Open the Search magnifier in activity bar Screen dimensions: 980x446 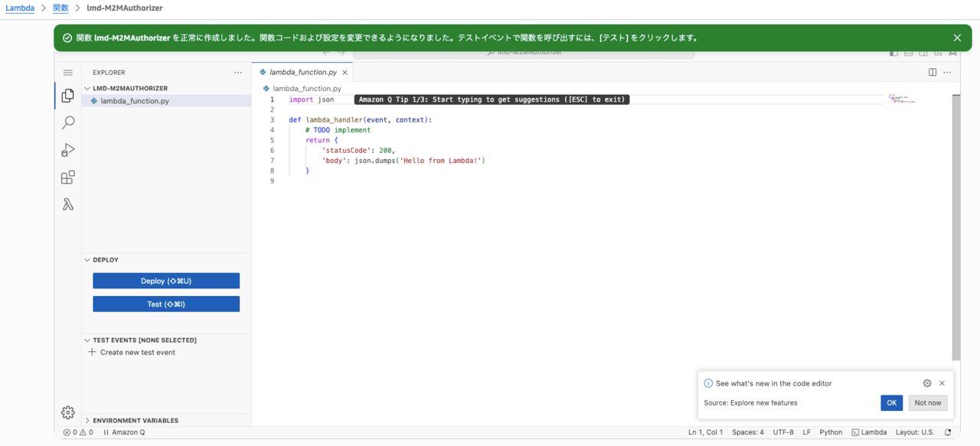pyautogui.click(x=67, y=122)
